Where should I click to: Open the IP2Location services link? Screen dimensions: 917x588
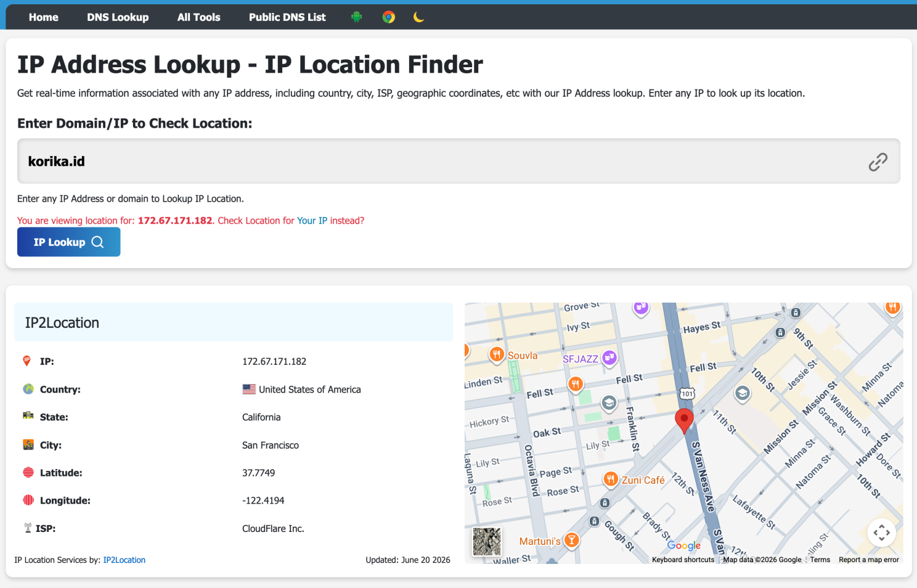124,560
